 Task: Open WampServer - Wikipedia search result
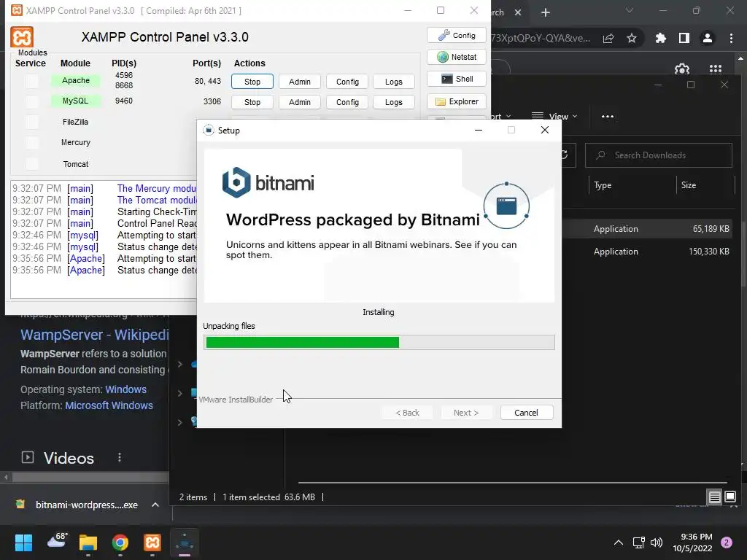pyautogui.click(x=94, y=334)
